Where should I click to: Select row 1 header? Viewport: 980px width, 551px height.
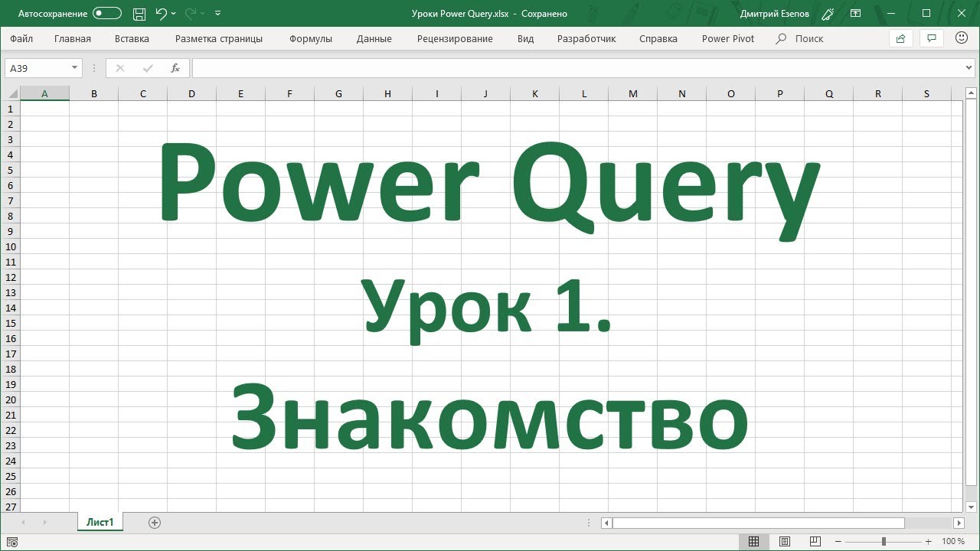pos(10,109)
